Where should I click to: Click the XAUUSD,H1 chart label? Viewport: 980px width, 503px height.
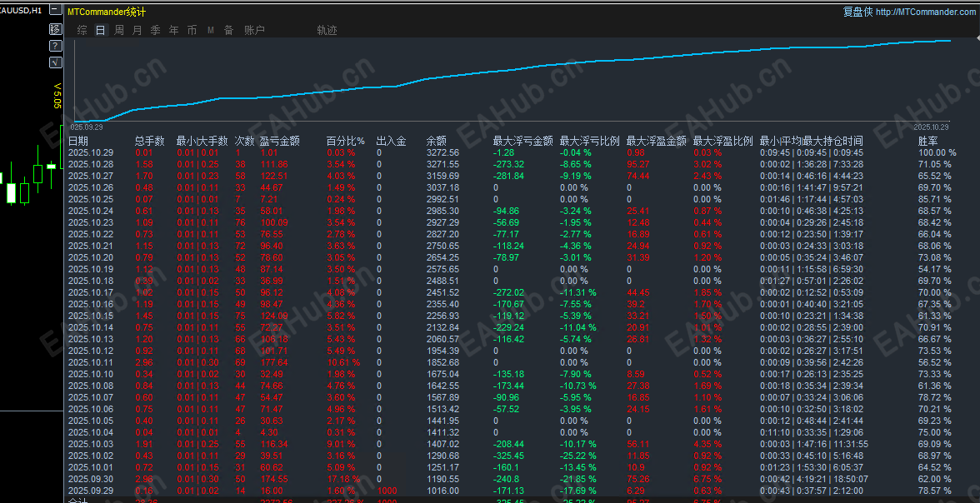click(x=22, y=10)
